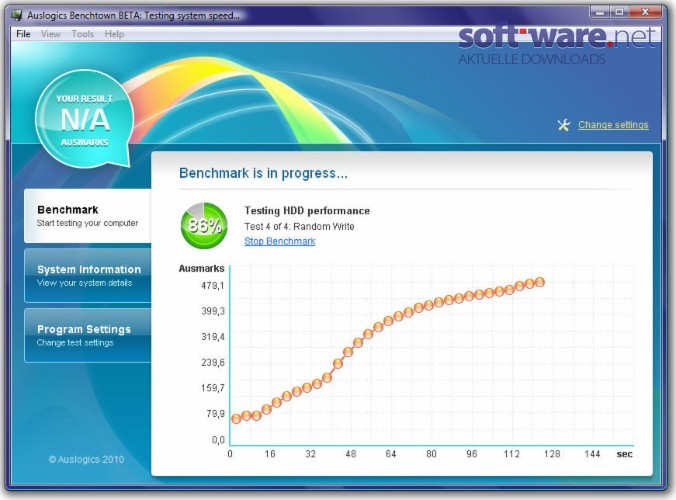Click the 86% progress circle indicator

[204, 225]
